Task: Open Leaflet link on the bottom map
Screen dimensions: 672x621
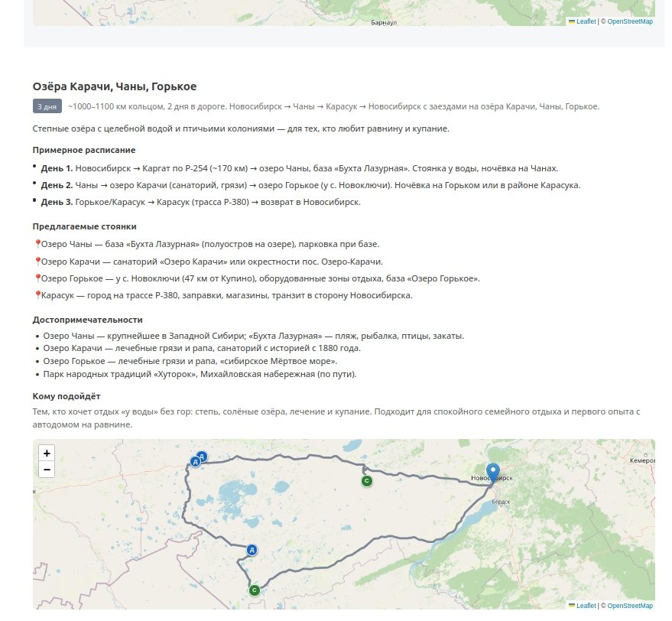Action: pos(586,606)
